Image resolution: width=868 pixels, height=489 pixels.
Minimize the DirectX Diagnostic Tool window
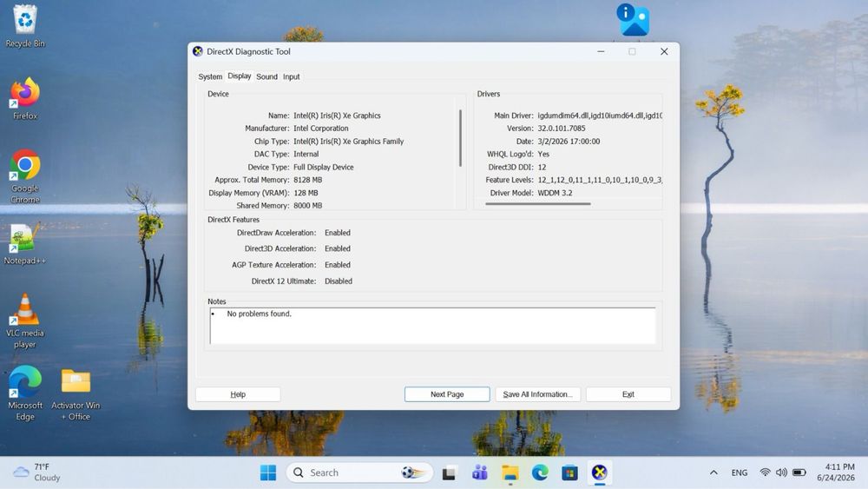pos(602,51)
